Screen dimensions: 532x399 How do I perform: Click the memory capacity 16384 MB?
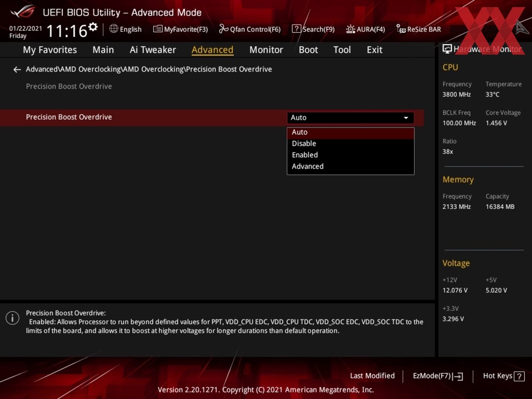click(x=500, y=207)
